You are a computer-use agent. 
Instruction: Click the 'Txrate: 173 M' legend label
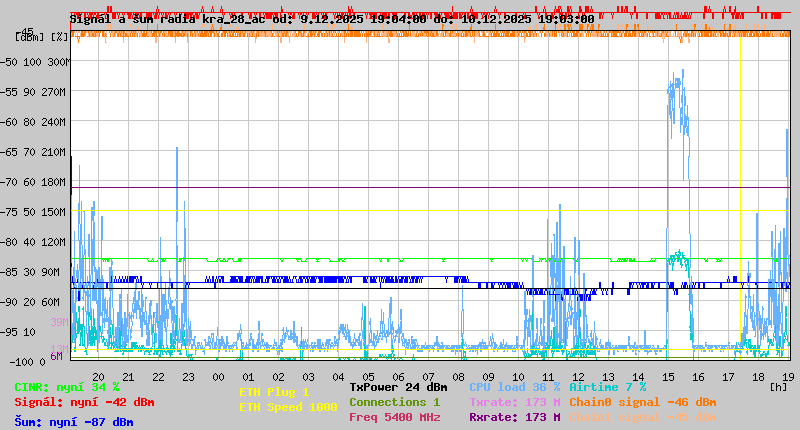(514, 402)
